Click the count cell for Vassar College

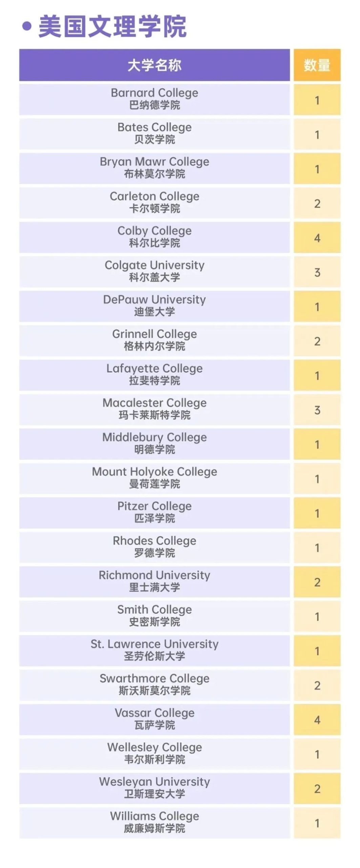pos(317,720)
